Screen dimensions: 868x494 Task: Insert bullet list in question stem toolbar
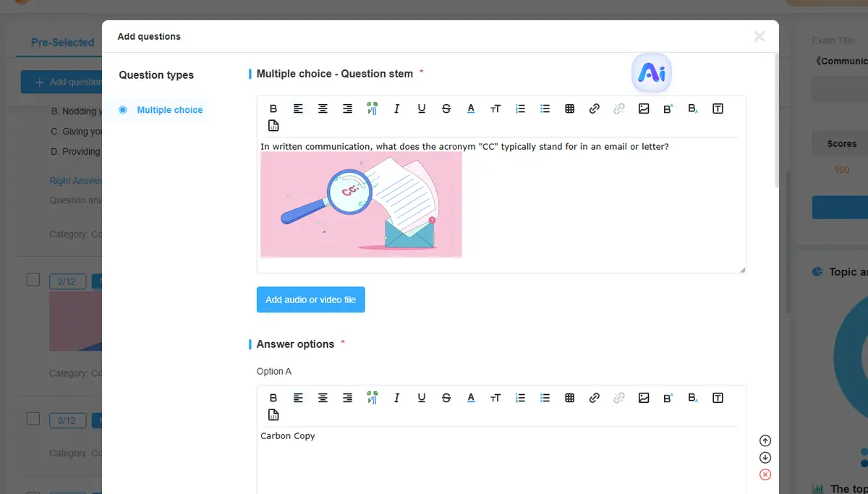[545, 108]
